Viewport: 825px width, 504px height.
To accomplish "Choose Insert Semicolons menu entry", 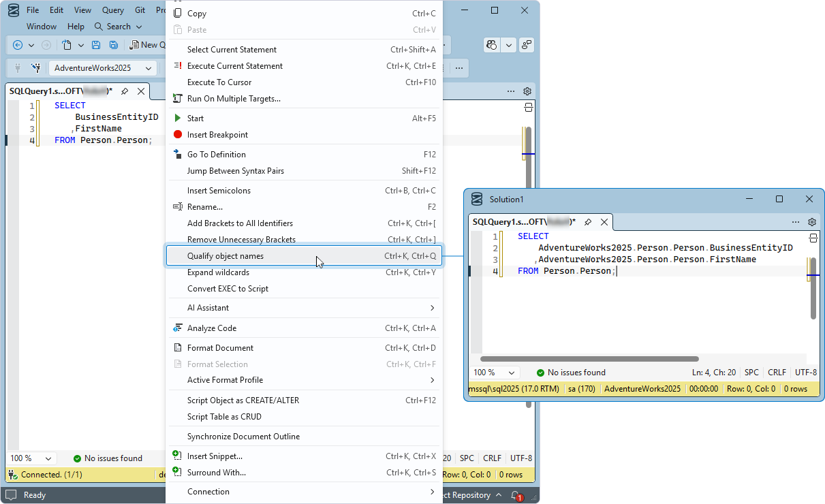I will click(305, 191).
